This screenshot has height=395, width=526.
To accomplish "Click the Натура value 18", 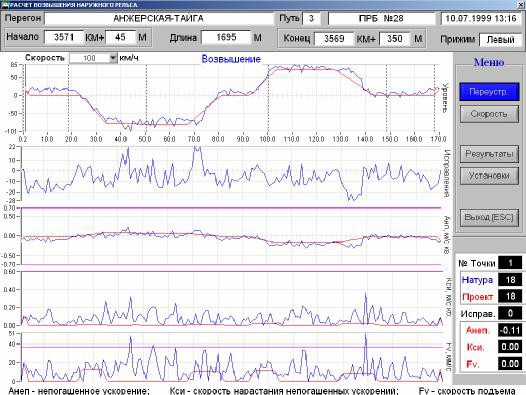I will (x=510, y=280).
